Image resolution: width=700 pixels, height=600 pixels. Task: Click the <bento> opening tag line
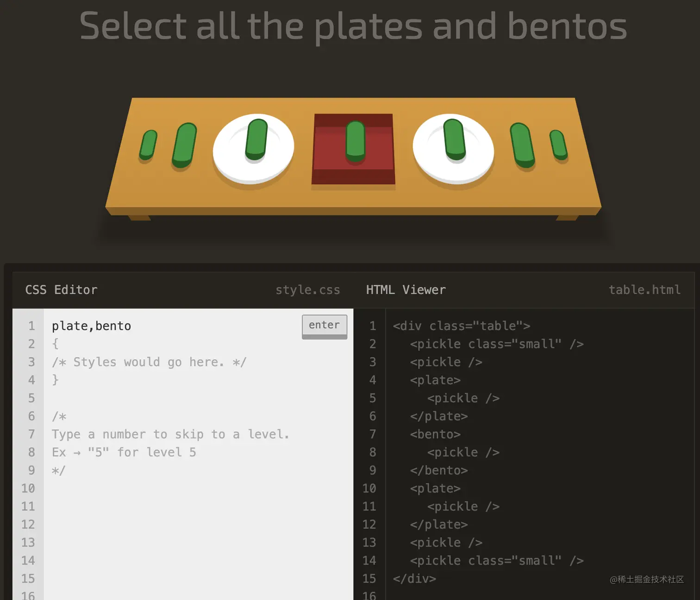coord(435,434)
